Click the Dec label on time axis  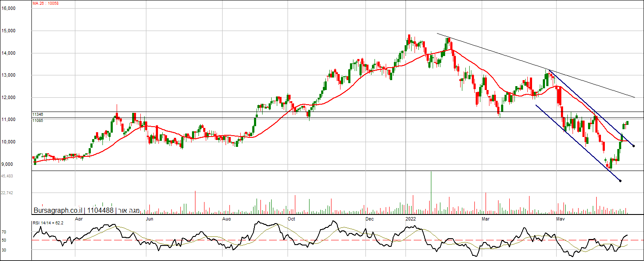point(370,219)
